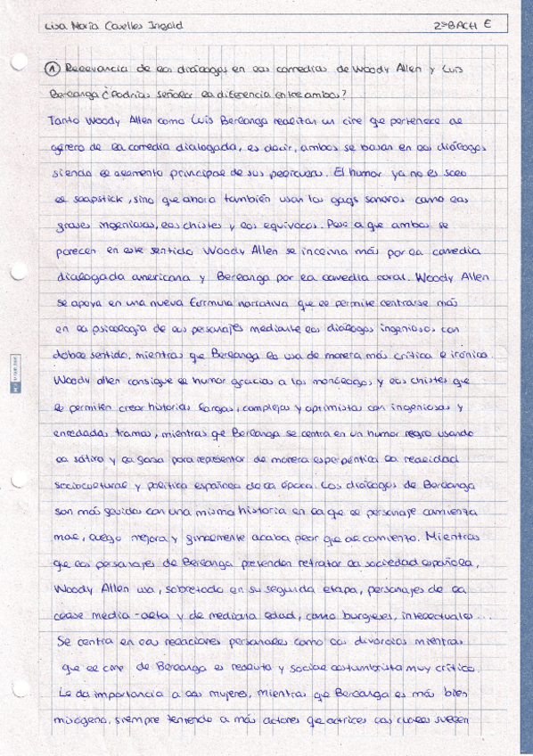The height and width of the screenshot is (756, 533).
Task: Click the '2ºBACH E' class label in header
Action: 463,25
